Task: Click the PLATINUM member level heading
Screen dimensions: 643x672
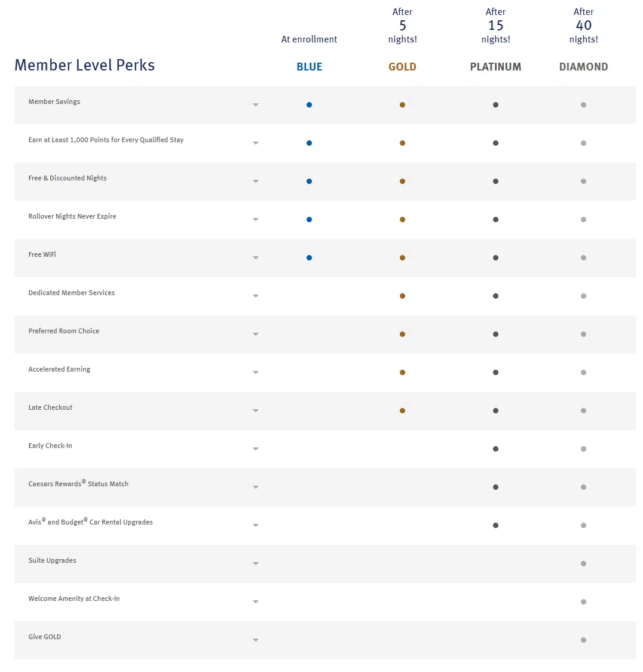Action: coord(495,67)
